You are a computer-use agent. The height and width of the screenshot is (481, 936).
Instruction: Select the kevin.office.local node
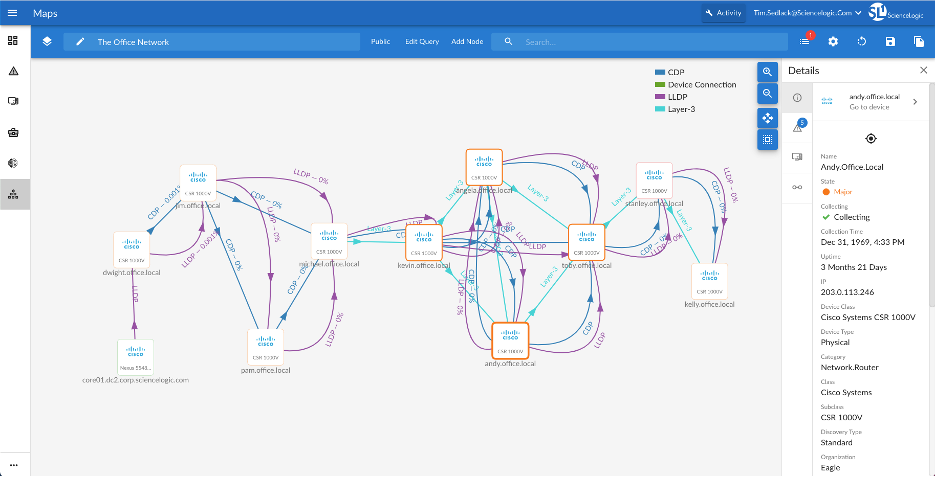pos(424,243)
